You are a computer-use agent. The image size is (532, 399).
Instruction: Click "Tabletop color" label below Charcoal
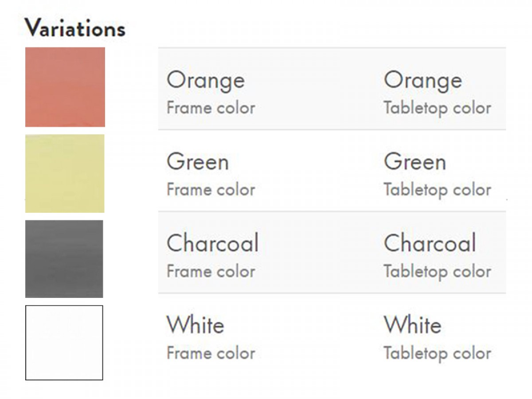coord(438,272)
